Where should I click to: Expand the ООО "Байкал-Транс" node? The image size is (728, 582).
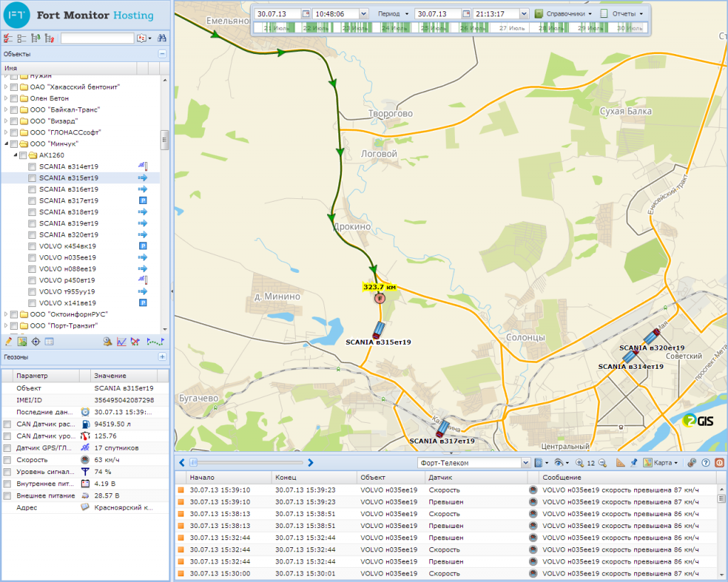click(x=6, y=110)
